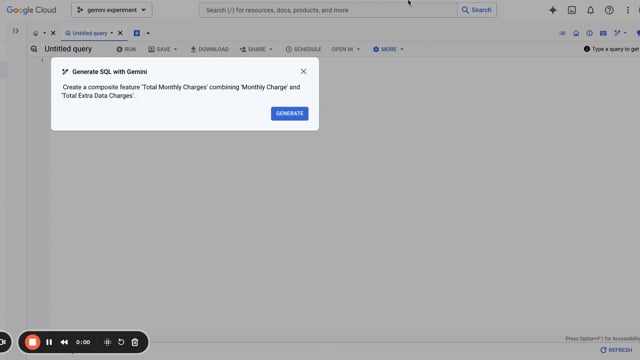
Task: Click the 'Type a query to get' info message
Action: 612,49
